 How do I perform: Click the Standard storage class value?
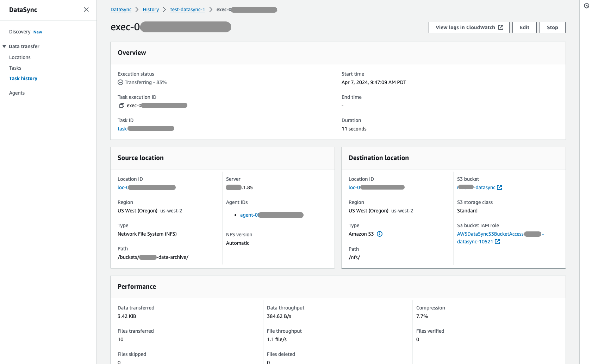[x=467, y=211]
